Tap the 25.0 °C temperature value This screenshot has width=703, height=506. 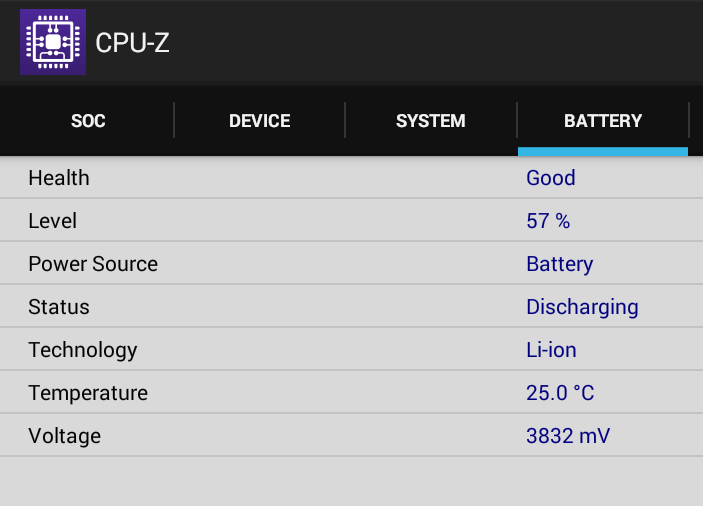[560, 393]
